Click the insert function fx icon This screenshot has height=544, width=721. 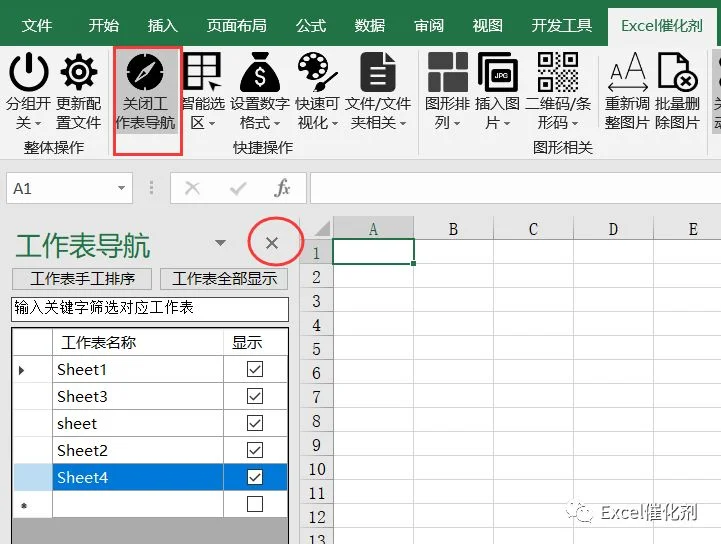tap(282, 188)
